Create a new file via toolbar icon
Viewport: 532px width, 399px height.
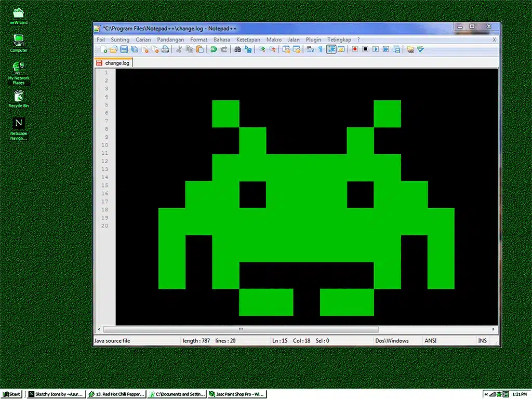point(104,49)
